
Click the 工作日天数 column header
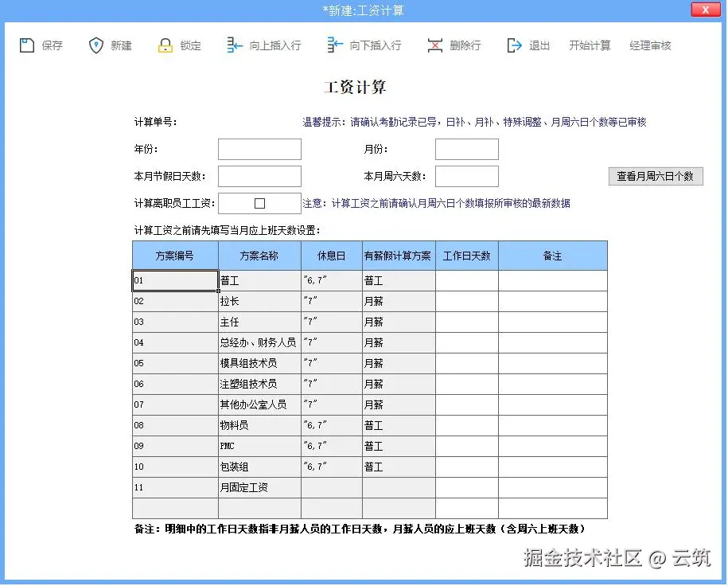[466, 255]
